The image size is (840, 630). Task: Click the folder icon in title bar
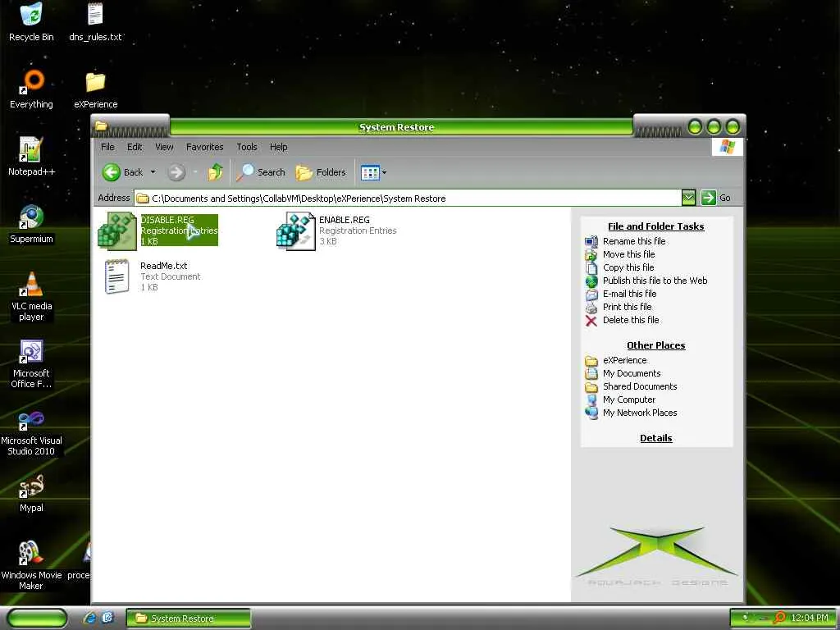(101, 126)
